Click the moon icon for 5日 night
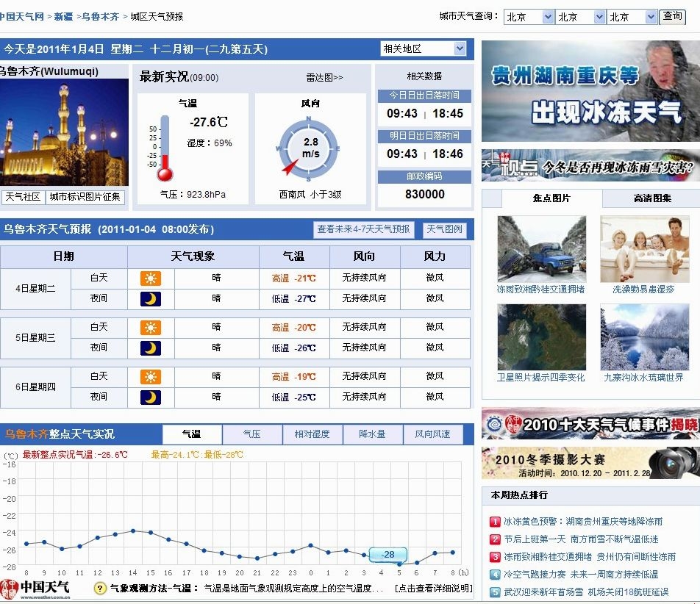700x604 pixels. (151, 348)
